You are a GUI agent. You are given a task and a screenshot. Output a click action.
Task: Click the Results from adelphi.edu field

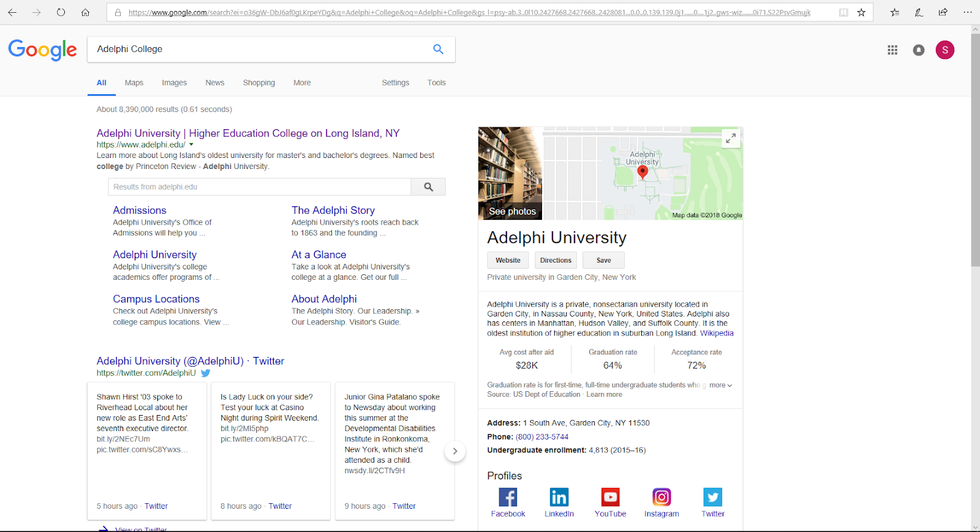click(260, 187)
